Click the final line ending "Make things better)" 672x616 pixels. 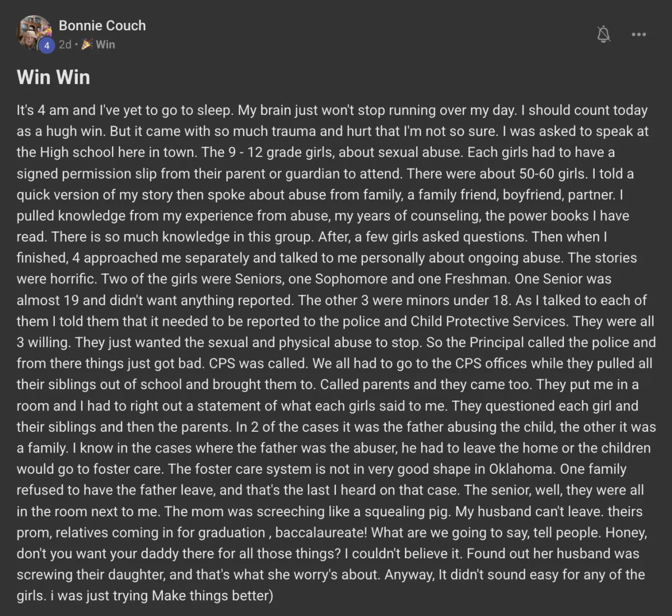click(145, 596)
